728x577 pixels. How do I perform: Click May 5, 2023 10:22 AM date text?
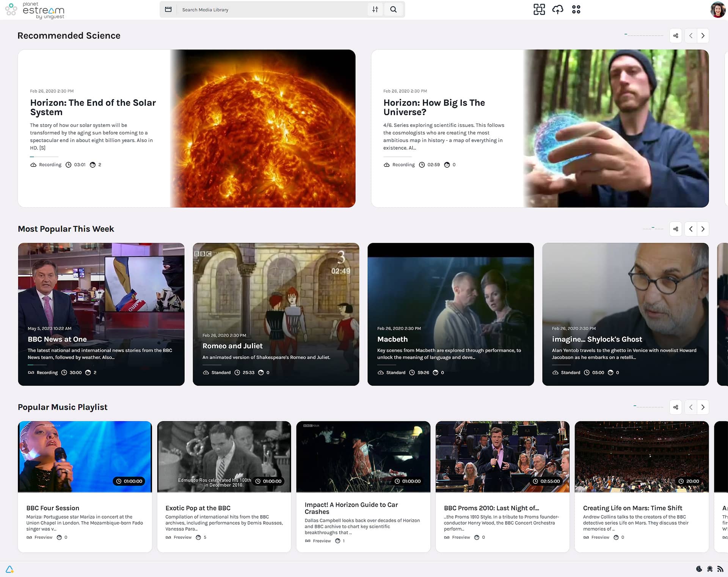pyautogui.click(x=49, y=328)
